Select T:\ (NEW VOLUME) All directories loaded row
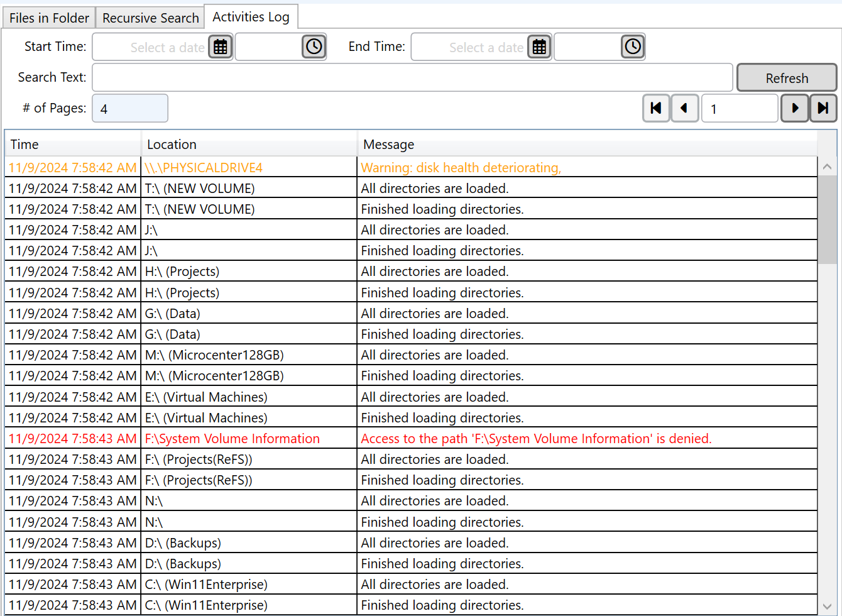Viewport: 842px width, 616px height. (x=411, y=188)
